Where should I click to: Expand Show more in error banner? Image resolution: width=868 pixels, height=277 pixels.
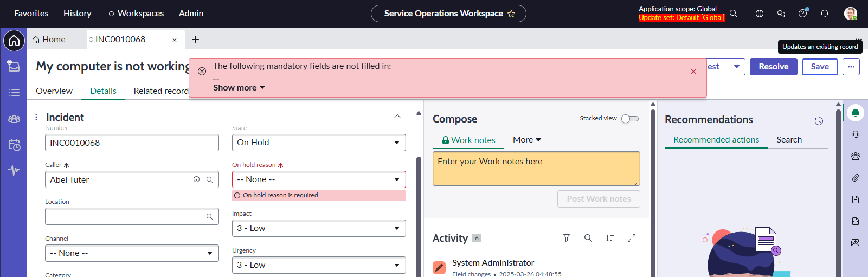[x=239, y=88]
